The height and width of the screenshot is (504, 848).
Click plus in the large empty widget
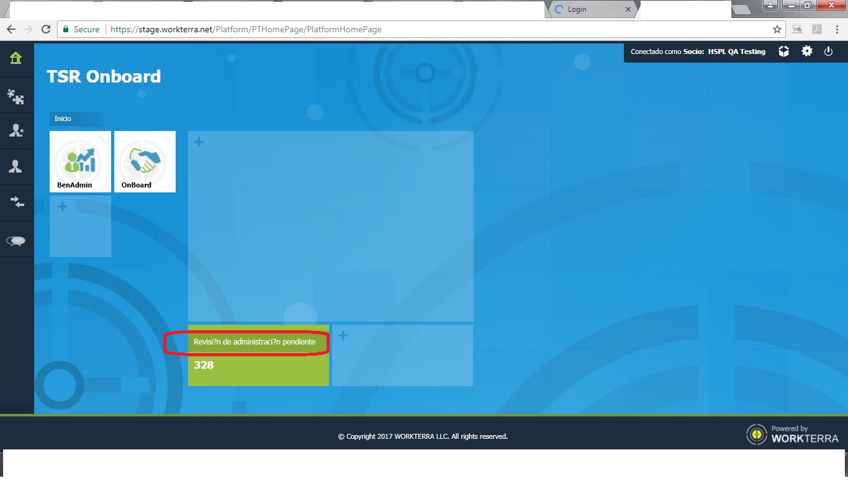[x=199, y=142]
